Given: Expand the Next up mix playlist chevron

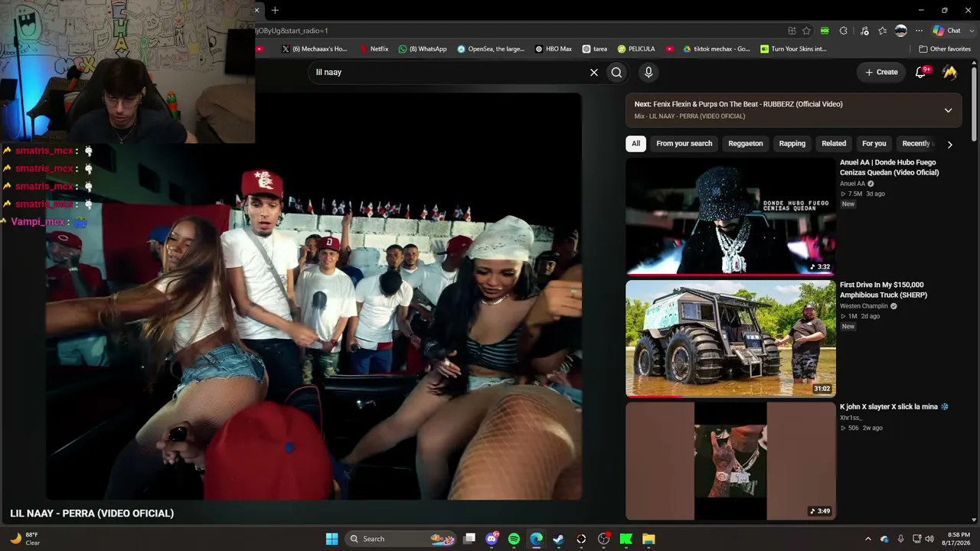Looking at the screenshot, I should point(948,110).
